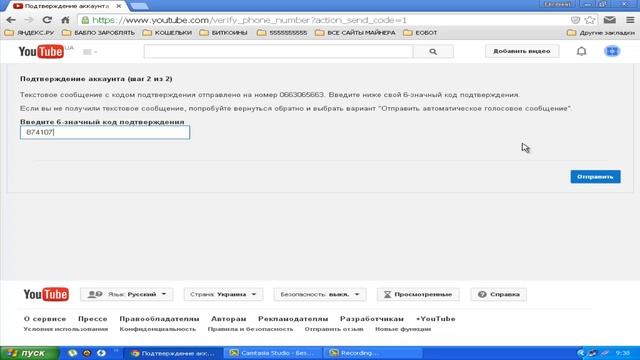Open Конфиденциальность link

pyautogui.click(x=158, y=329)
